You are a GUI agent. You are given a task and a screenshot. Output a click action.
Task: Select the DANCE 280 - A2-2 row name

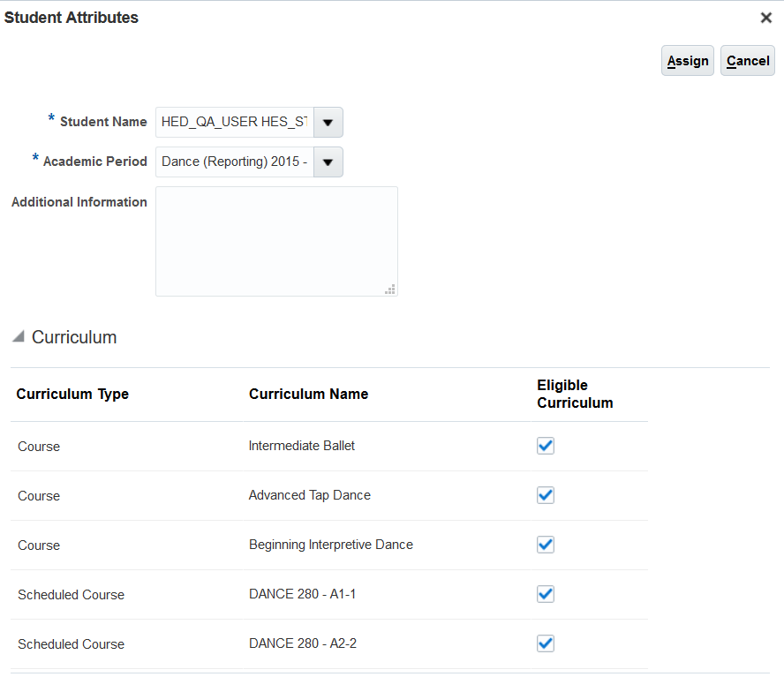click(303, 643)
